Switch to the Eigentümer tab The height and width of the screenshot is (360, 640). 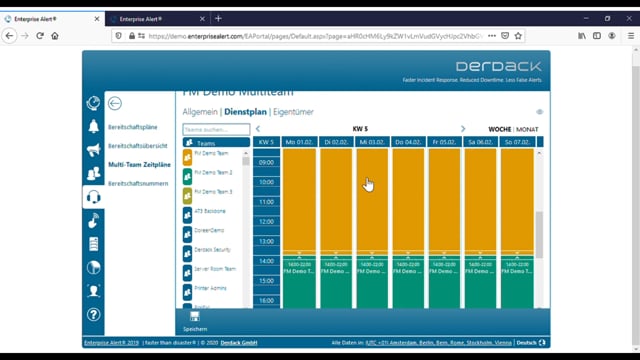click(293, 112)
